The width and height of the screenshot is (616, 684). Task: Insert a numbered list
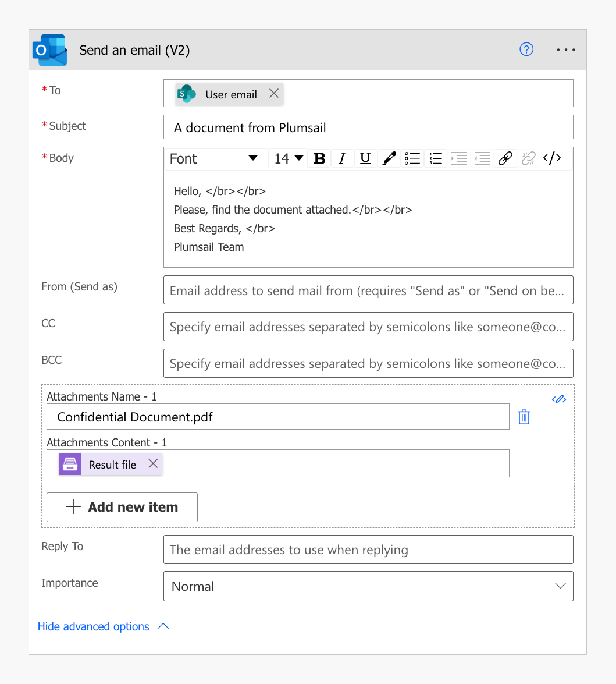coord(435,158)
